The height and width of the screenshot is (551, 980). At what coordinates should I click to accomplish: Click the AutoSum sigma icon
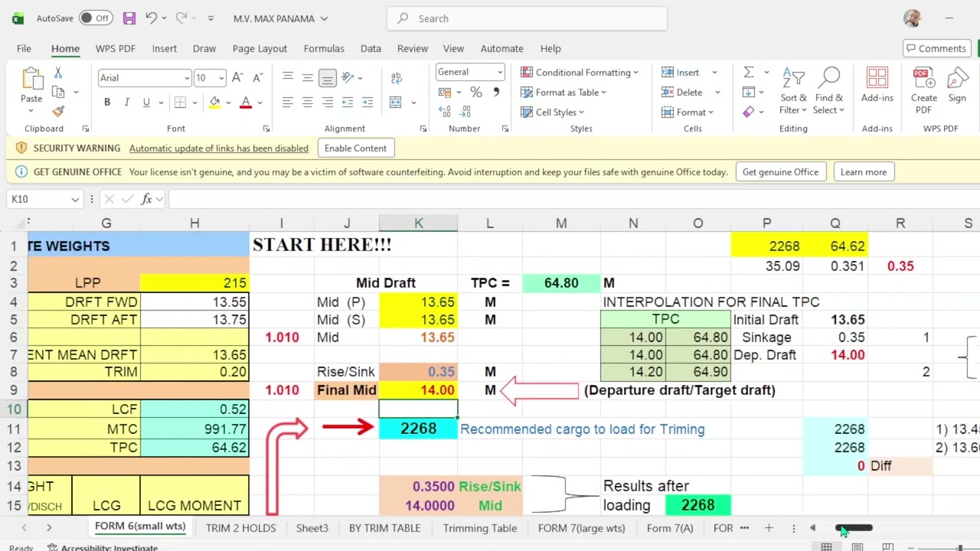coord(748,73)
